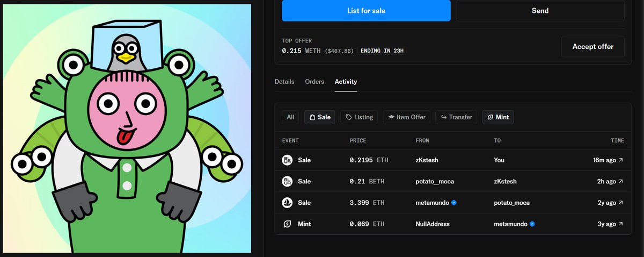Click the 3.399 ETH price cell

(367, 203)
